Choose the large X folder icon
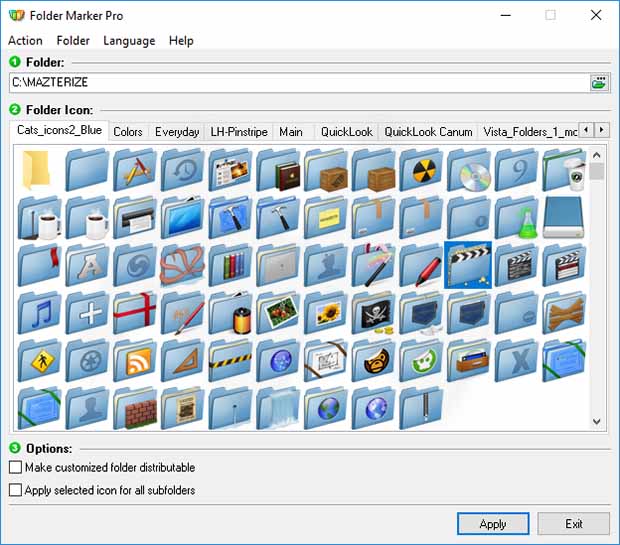 [516, 360]
